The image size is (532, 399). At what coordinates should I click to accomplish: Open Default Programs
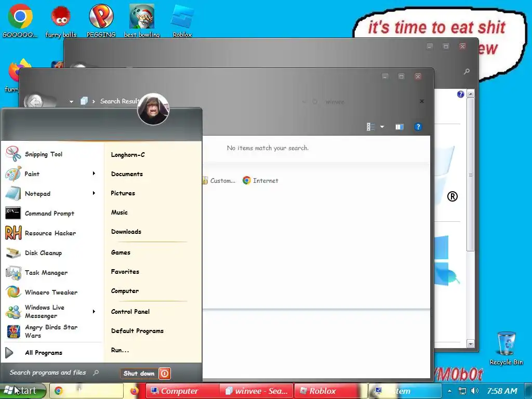click(137, 331)
